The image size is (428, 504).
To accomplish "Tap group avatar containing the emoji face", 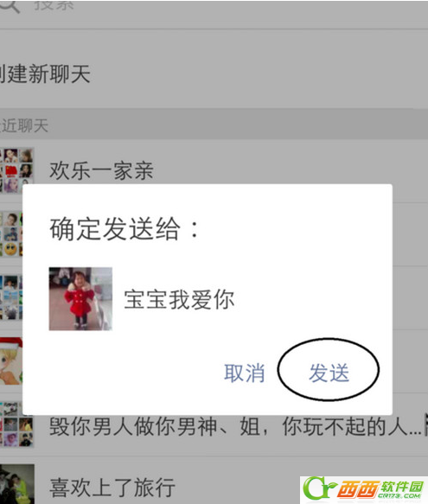I will [x=11, y=234].
